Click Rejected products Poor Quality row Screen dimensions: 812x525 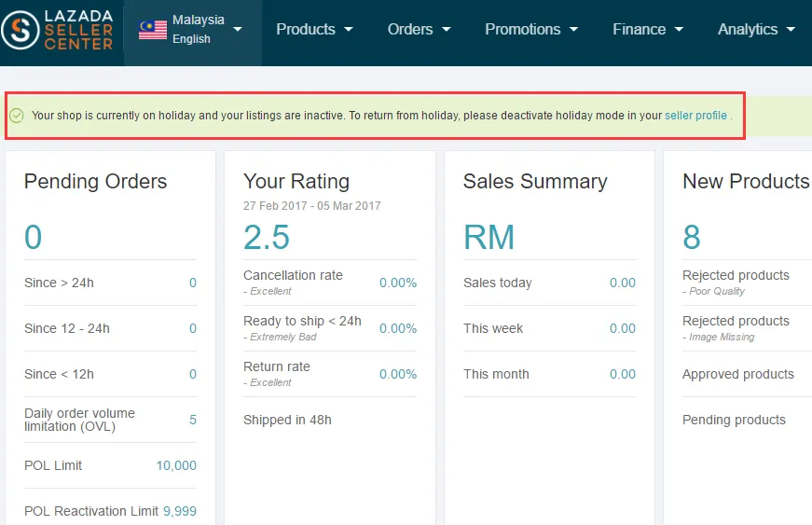(747, 283)
